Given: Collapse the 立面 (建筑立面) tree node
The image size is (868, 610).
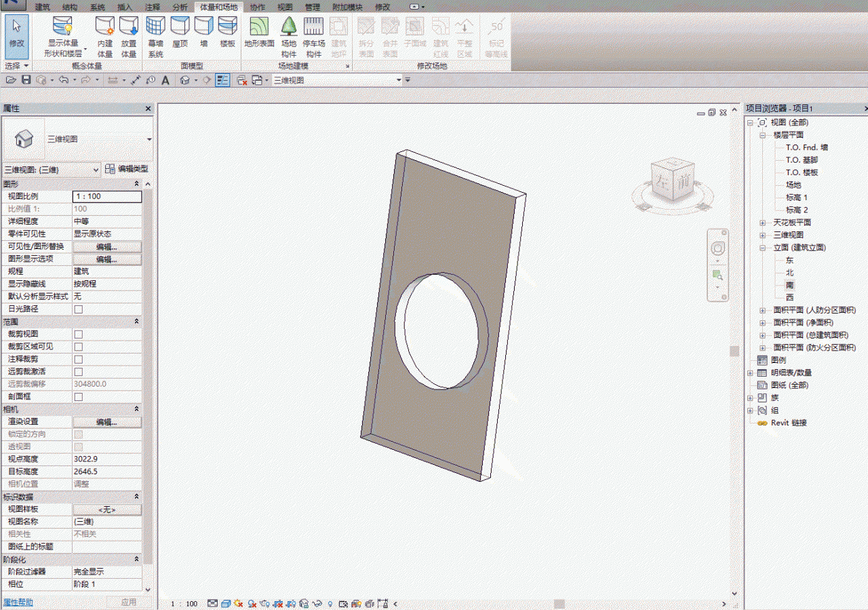Looking at the screenshot, I should (x=762, y=248).
